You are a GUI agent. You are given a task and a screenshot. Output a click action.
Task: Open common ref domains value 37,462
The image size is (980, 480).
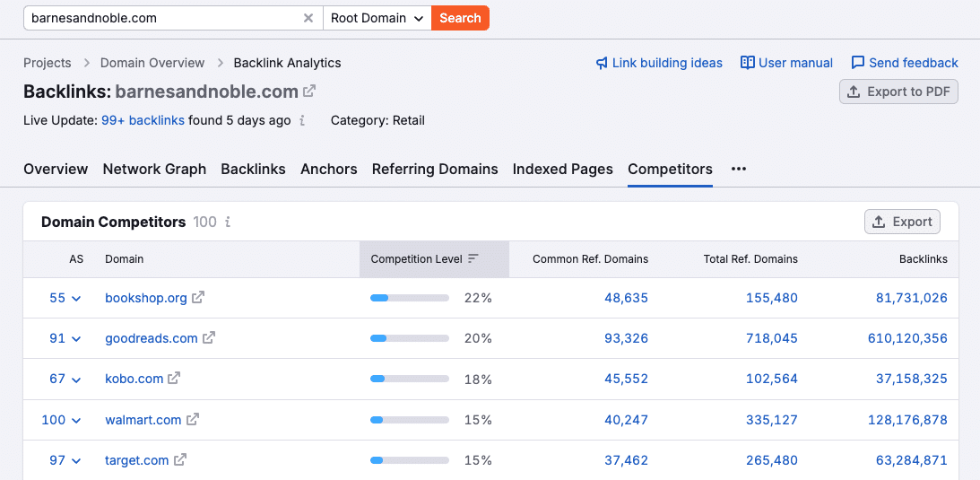tap(626, 460)
